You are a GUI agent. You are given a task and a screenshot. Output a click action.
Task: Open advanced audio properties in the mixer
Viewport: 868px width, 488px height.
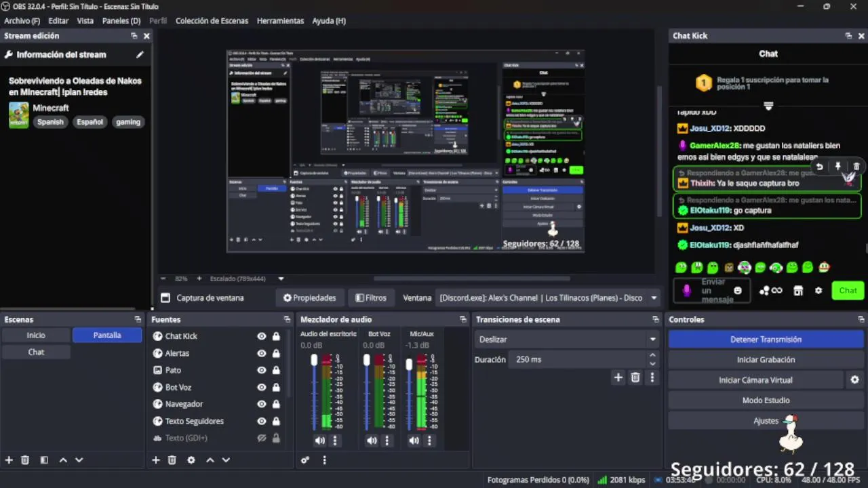305,460
